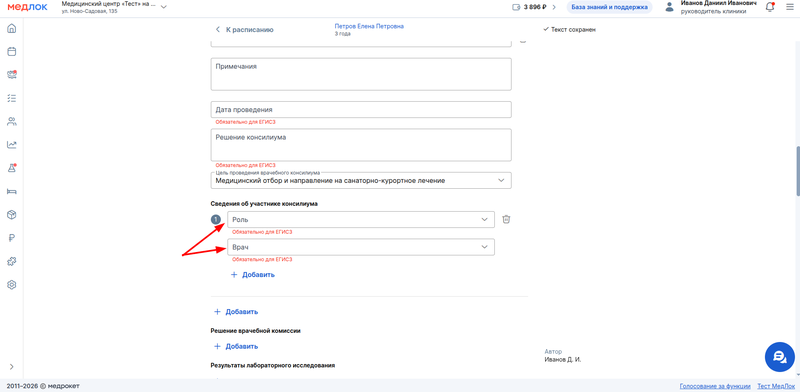Go back via К расписанию
Screen dimensions: 800x392
(x=245, y=30)
